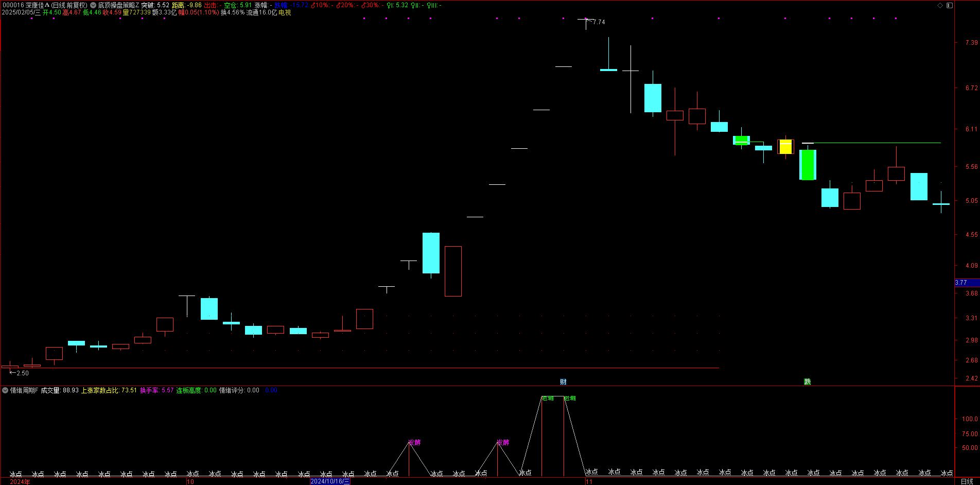Image resolution: width=980 pixels, height=485 pixels.
Task: Click the highlighted 3.77 price tag
Action: pyautogui.click(x=967, y=283)
